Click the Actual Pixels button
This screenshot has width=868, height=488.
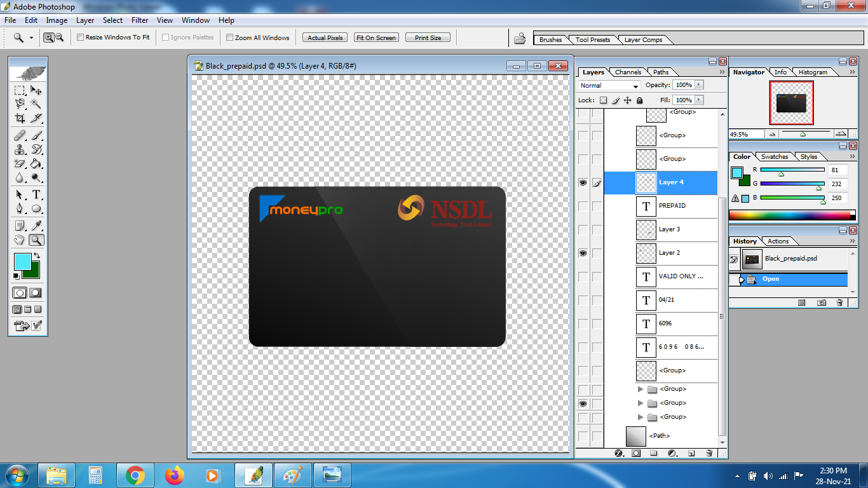(x=325, y=37)
